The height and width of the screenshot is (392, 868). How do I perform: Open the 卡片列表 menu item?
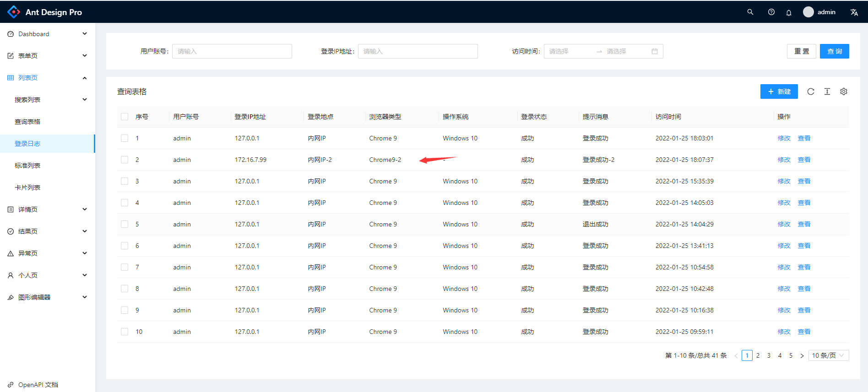pos(48,188)
